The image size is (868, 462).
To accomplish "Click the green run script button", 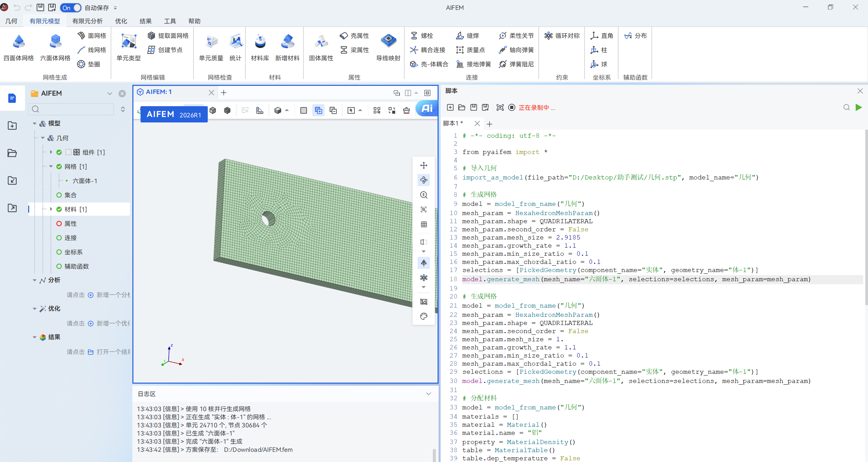I will (858, 108).
